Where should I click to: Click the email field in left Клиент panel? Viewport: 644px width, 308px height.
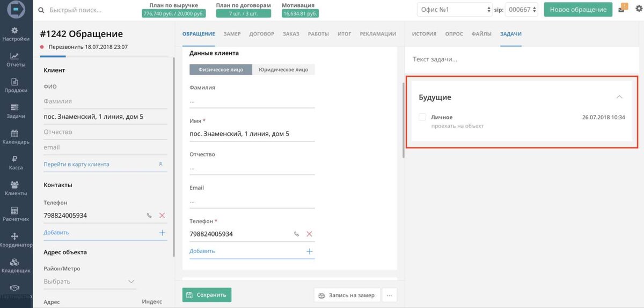[105, 147]
